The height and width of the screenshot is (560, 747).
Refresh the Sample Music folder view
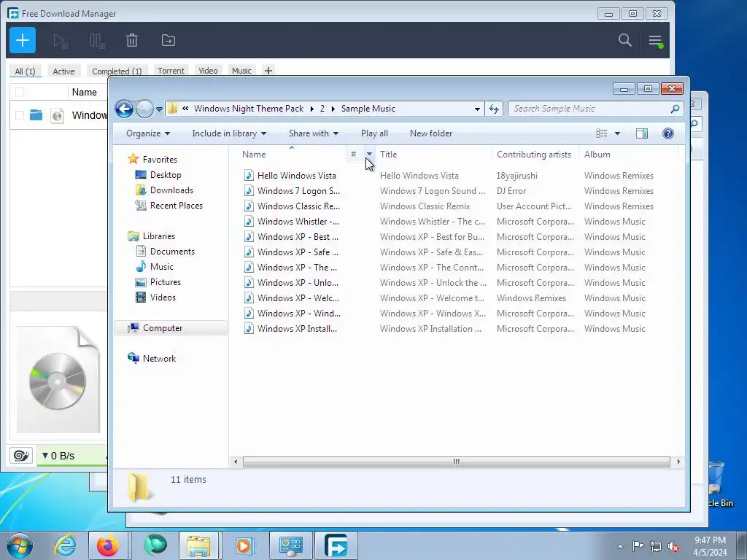point(494,109)
